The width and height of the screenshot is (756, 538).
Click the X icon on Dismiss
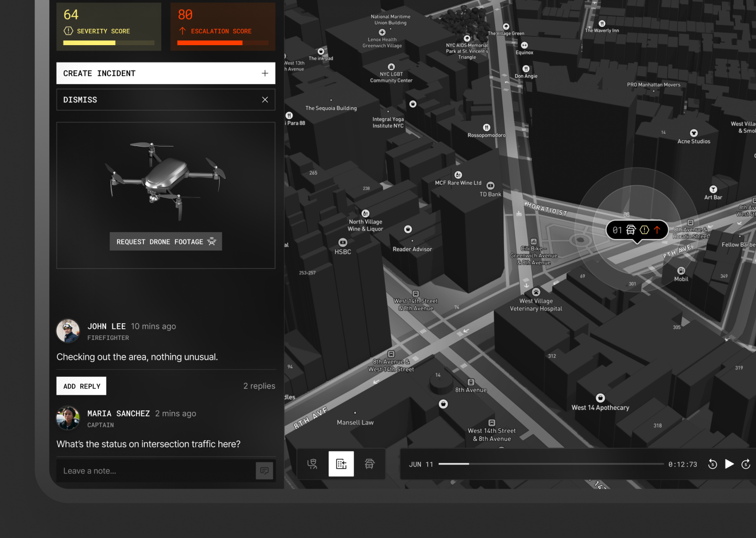tap(265, 100)
